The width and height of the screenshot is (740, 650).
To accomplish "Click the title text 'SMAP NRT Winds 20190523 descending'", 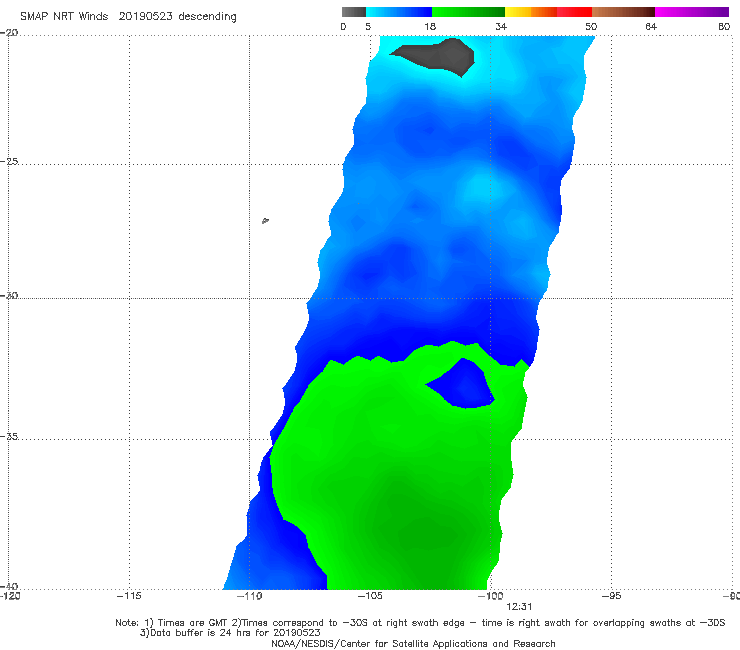I will click(128, 17).
